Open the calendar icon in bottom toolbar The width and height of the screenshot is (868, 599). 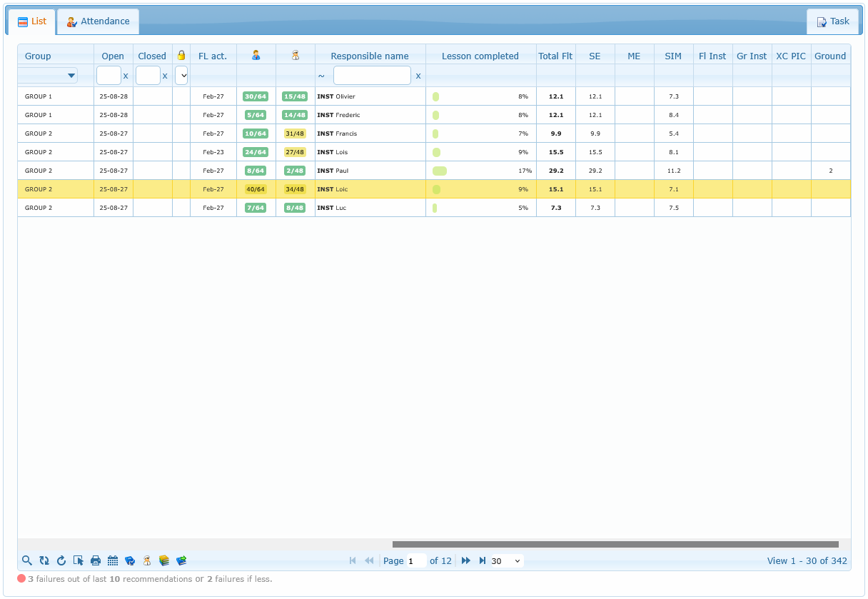[x=113, y=561]
